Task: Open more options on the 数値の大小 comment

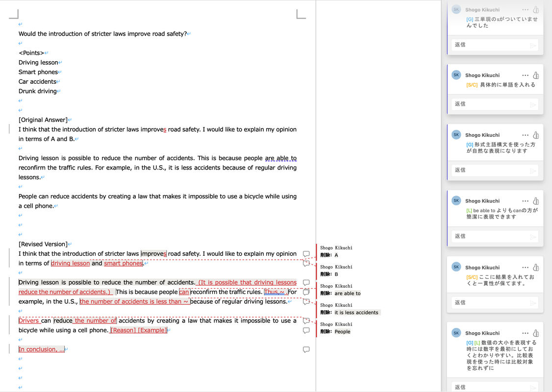Action: point(526,333)
